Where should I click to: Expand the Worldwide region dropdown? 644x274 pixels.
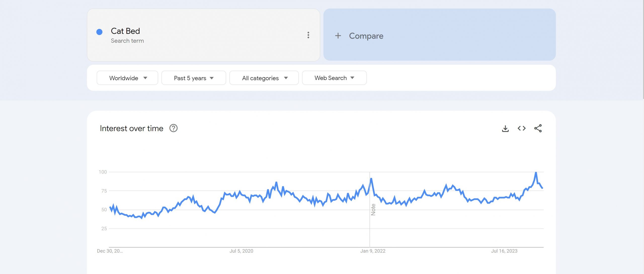(127, 78)
